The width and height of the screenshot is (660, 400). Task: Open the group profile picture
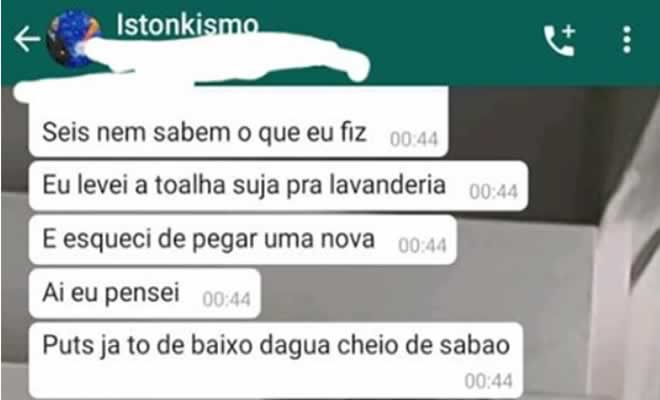pos(74,38)
